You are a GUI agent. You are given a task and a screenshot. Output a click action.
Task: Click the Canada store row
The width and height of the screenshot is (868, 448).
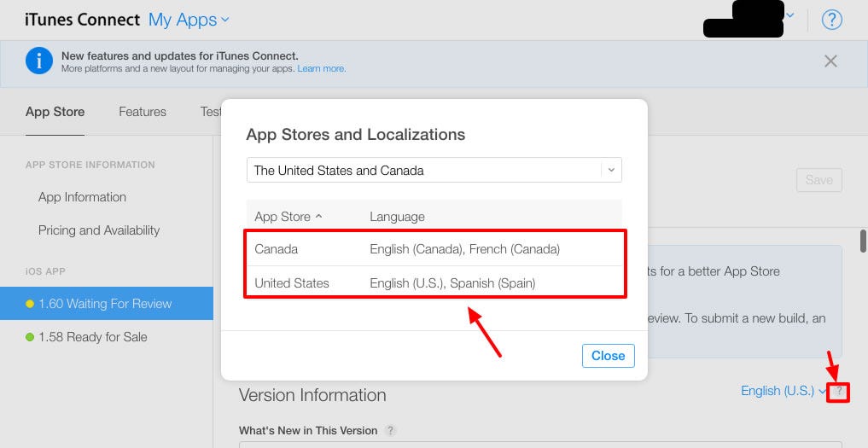pos(434,249)
